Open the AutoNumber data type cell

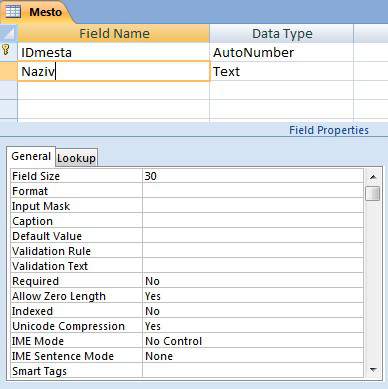tap(282, 52)
